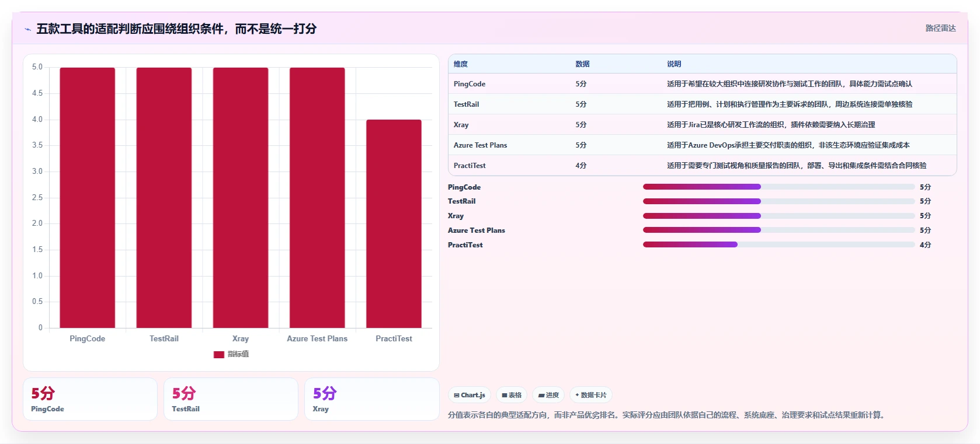Select the Xray cell in the table
Image resolution: width=980 pixels, height=444 pixels.
461,125
